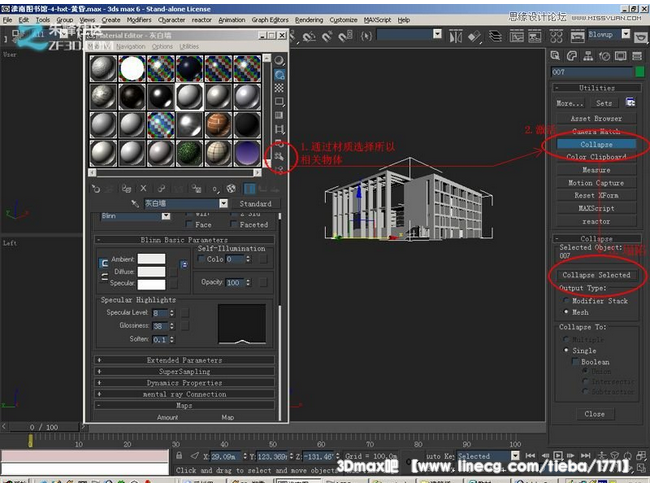Expand the mental ray Connection rollout
Screen dimensions: 658x483
click(184, 394)
